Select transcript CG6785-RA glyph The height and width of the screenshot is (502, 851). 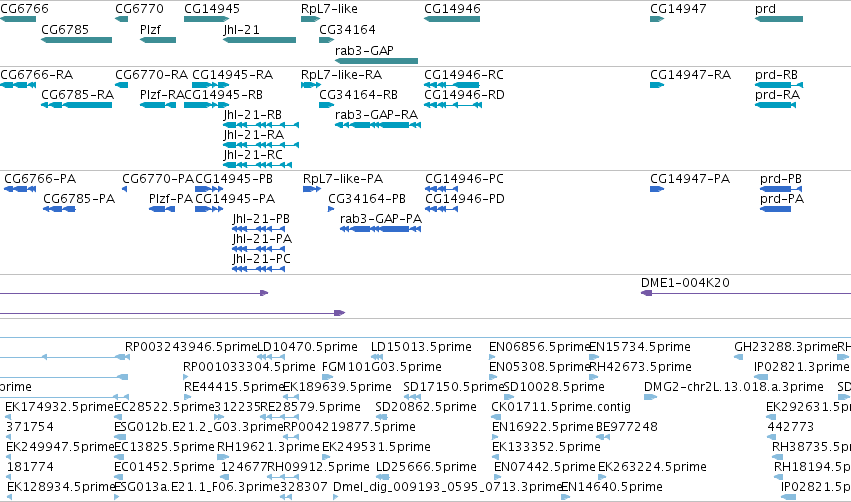(77, 105)
